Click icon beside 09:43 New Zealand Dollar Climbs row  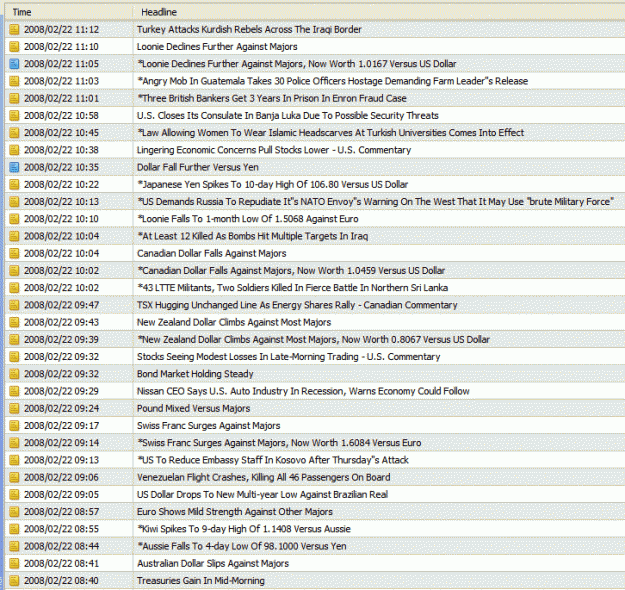click(14, 323)
